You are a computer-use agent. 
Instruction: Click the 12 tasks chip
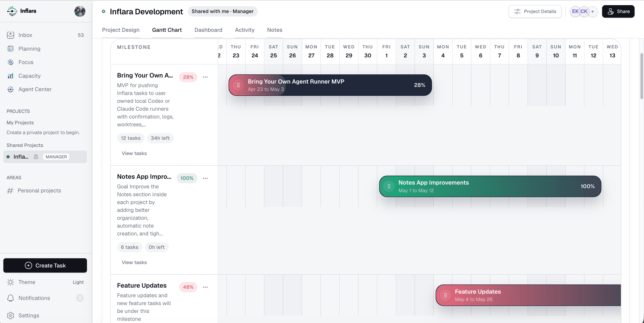[x=130, y=138]
